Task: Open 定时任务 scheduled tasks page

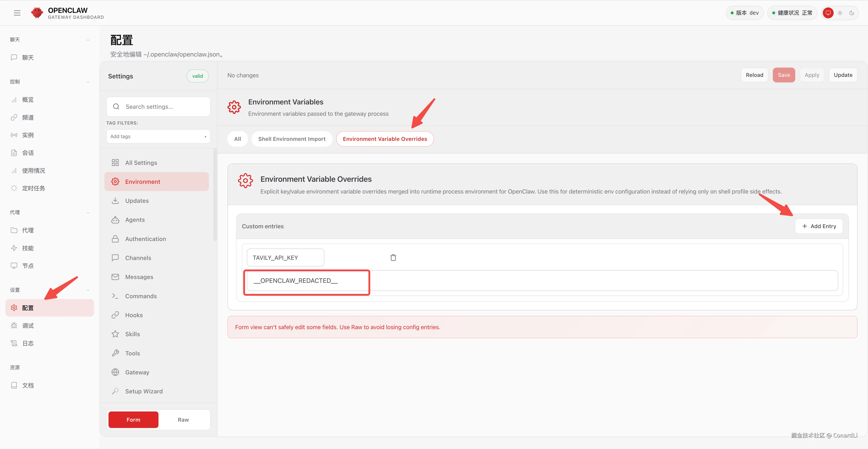Action: tap(33, 188)
